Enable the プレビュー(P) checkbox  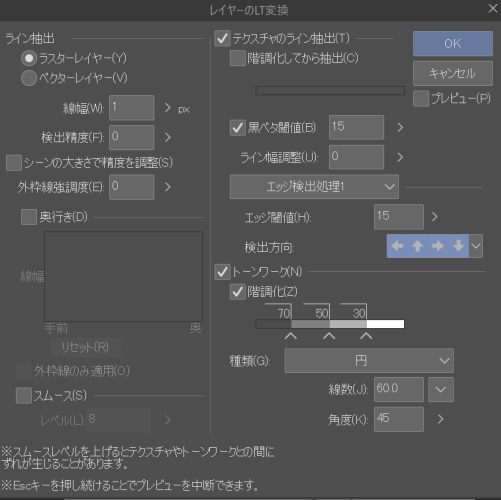pos(421,99)
